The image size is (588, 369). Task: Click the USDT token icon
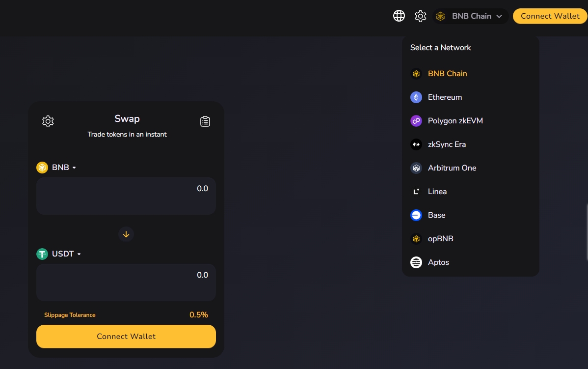pyautogui.click(x=42, y=254)
